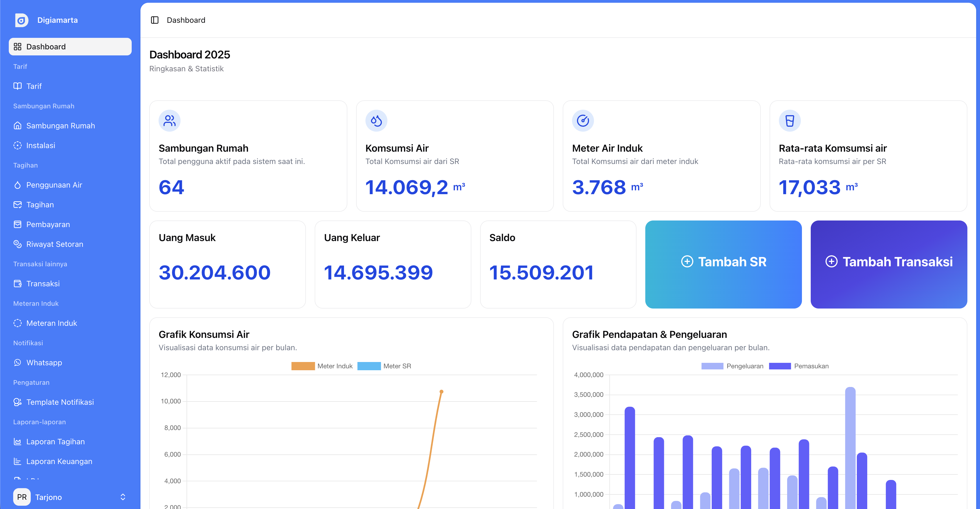Click the Meter Induk line data point
Viewport: 980px width, 509px height.
pyautogui.click(x=441, y=391)
